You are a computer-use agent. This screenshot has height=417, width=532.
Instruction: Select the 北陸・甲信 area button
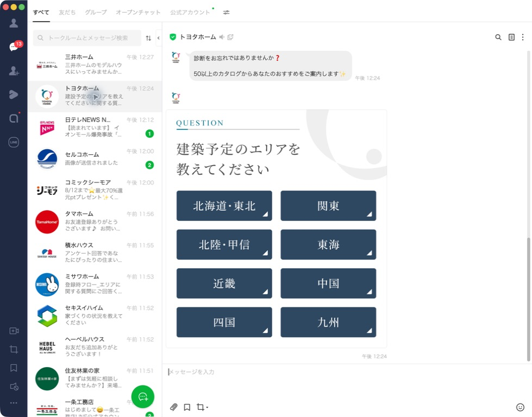pos(224,244)
